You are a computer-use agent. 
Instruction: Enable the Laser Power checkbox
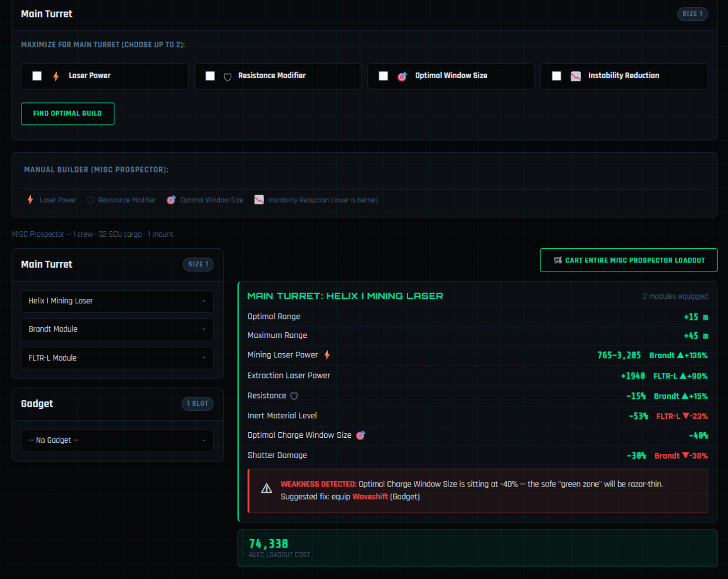point(37,76)
